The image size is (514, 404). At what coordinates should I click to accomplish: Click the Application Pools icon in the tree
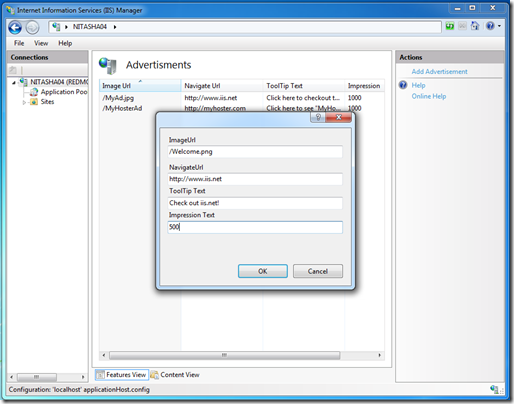[x=34, y=92]
